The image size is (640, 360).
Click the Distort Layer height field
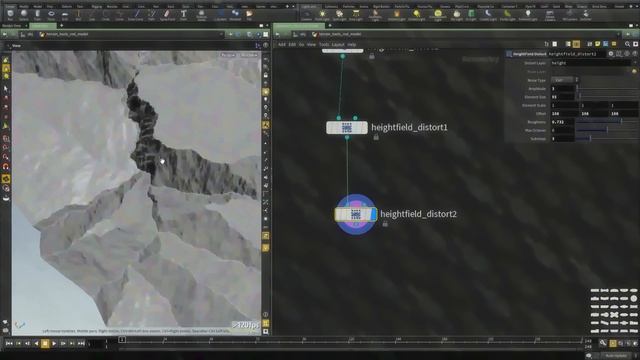(591, 63)
